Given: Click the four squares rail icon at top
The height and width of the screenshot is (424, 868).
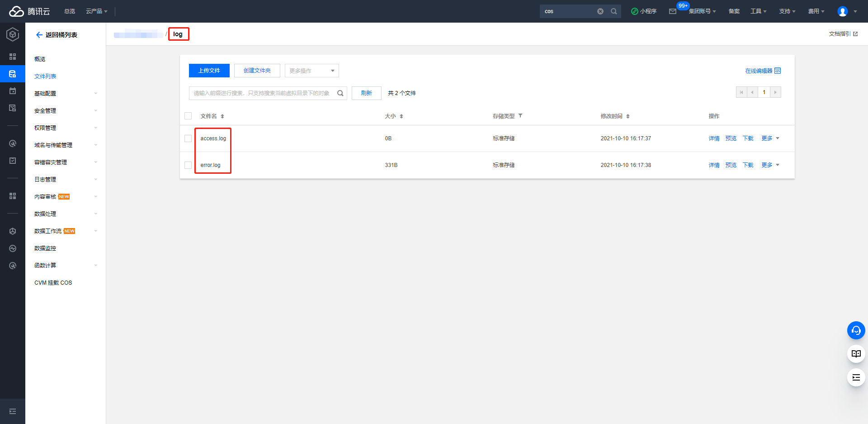Looking at the screenshot, I should [13, 57].
